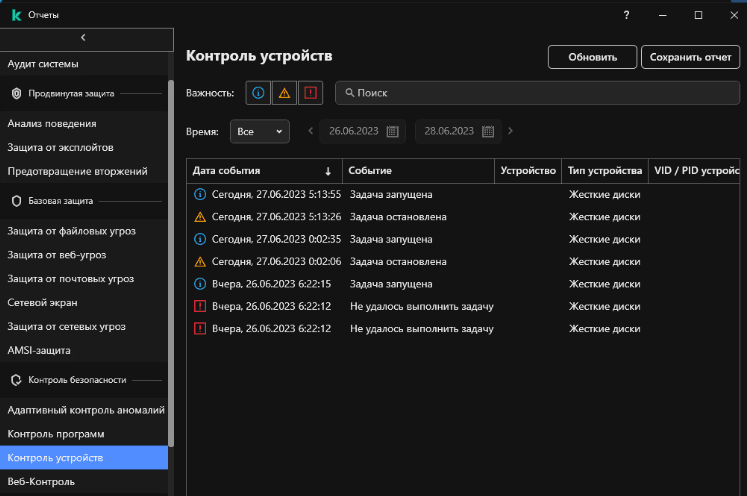The width and height of the screenshot is (747, 496).
Task: Click the sidebar vertical scrollbar
Action: coord(171,260)
